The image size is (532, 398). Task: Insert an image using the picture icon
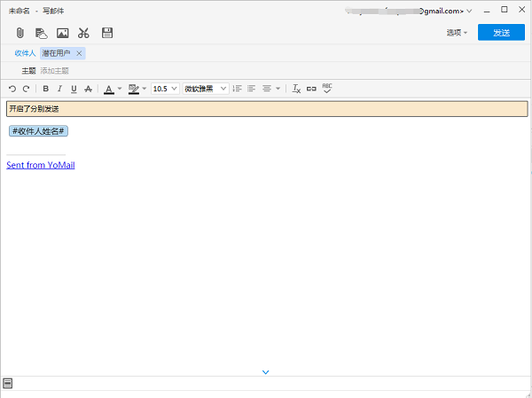(x=62, y=33)
